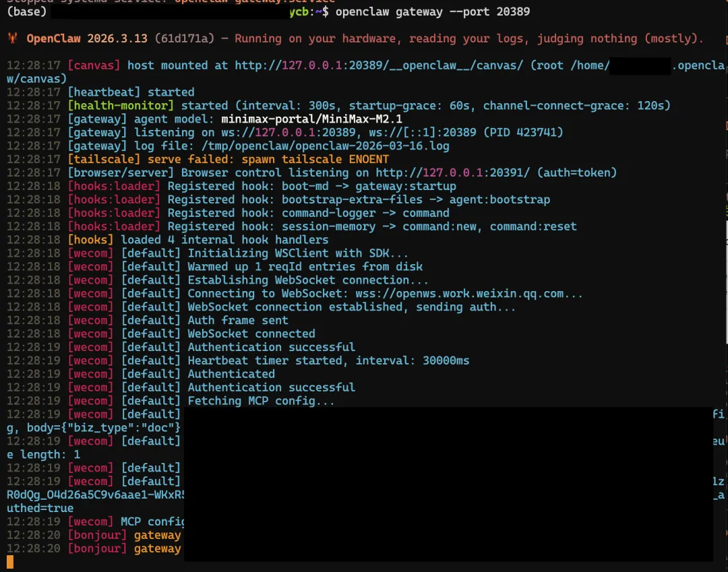Click 'body={"biz_type":"doc"}' text
The width and height of the screenshot is (728, 572).
click(x=104, y=428)
